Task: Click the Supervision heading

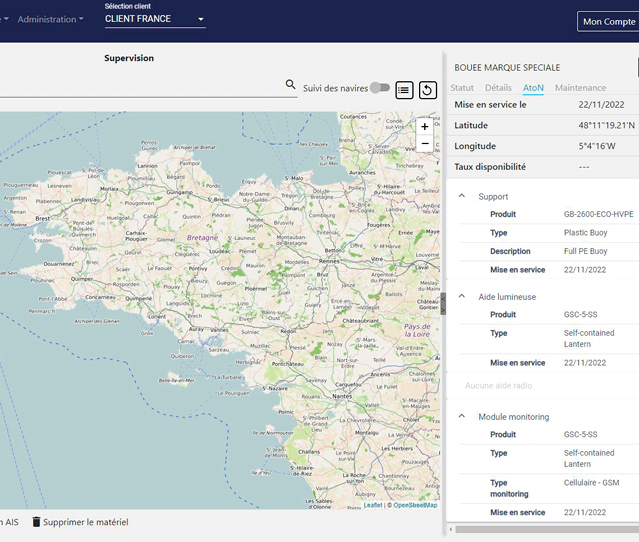Action: point(129,58)
